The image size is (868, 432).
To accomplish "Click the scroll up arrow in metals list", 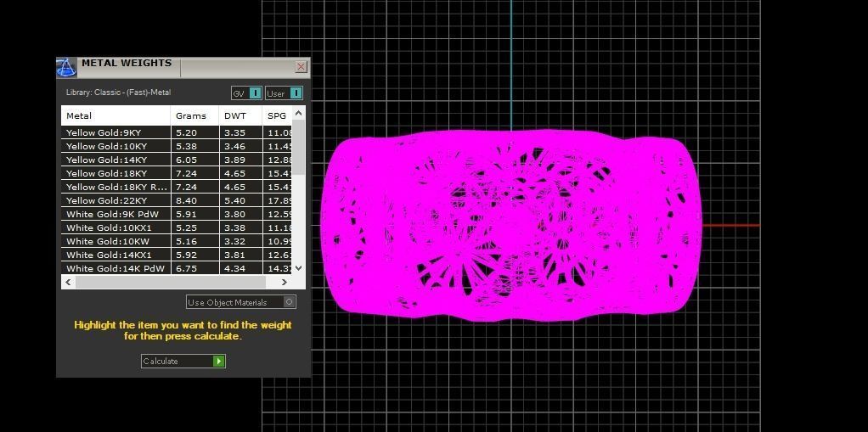I will tap(298, 113).
